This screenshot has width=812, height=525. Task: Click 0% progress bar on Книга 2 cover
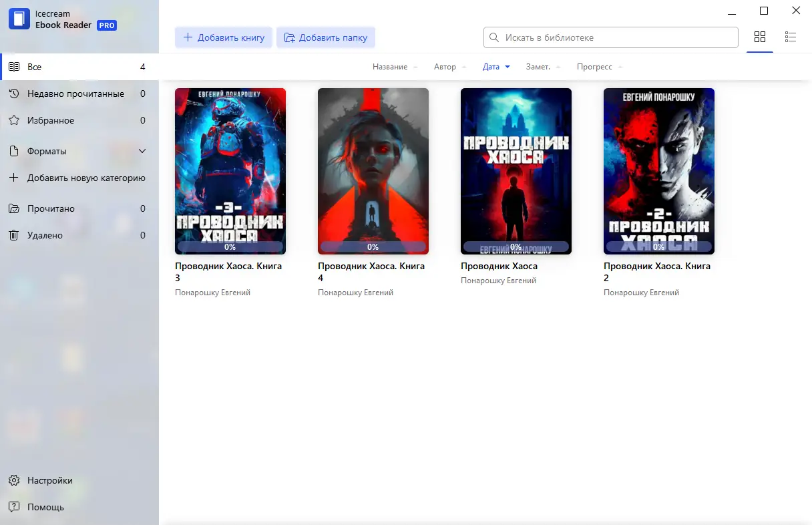pyautogui.click(x=659, y=246)
